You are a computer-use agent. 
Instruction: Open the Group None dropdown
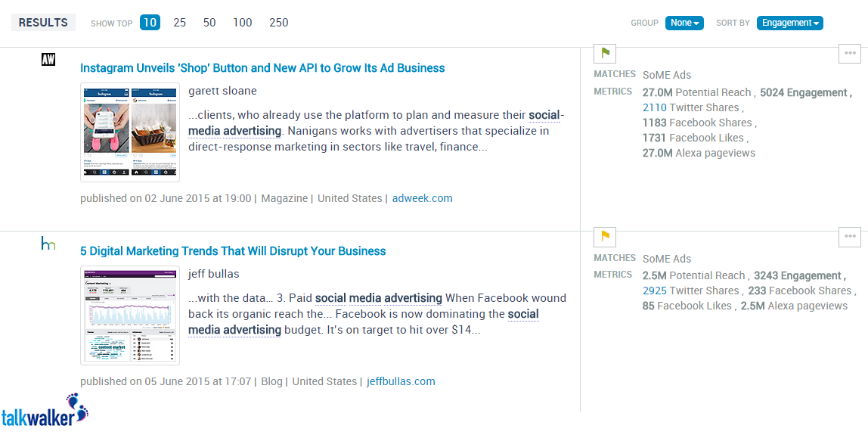[684, 23]
